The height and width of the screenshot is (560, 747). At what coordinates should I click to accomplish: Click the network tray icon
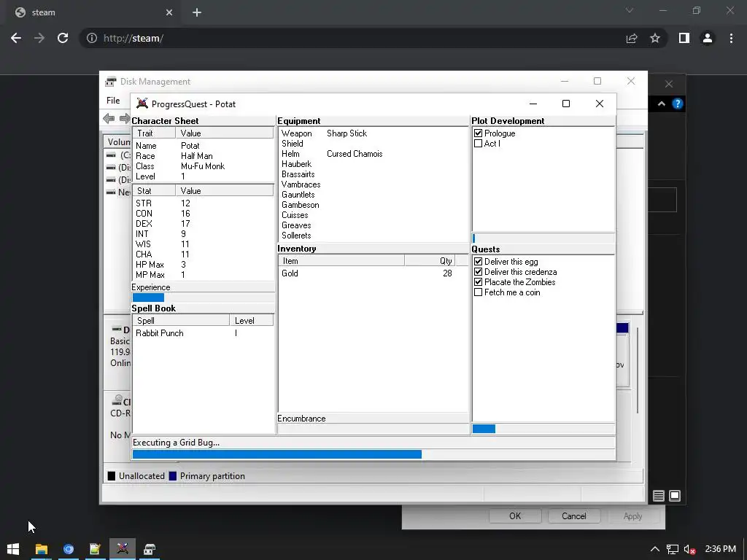click(x=672, y=549)
